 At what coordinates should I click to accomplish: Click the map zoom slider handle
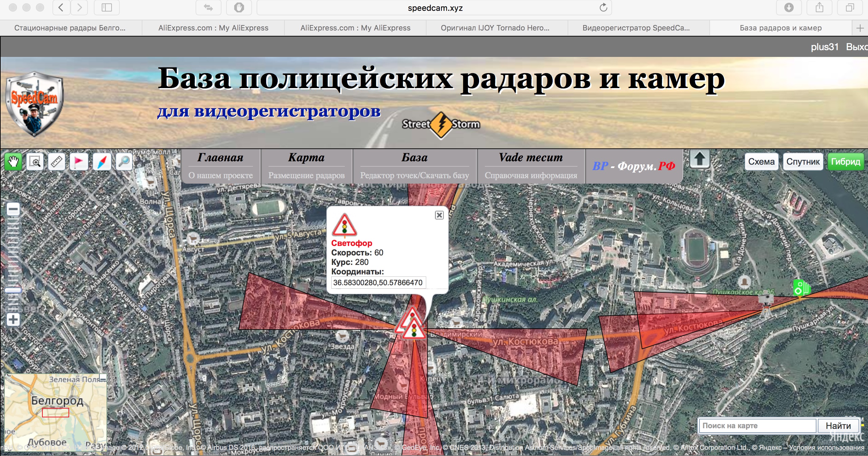(x=13, y=290)
